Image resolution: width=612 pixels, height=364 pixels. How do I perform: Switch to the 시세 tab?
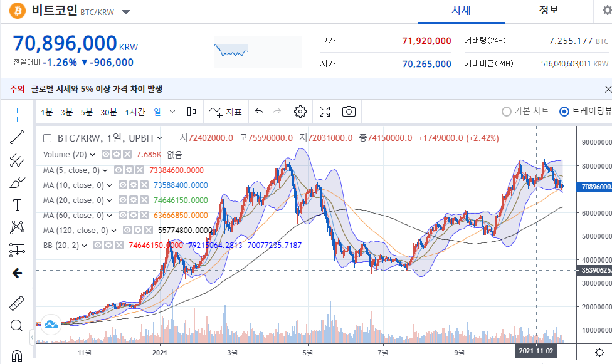point(462,11)
